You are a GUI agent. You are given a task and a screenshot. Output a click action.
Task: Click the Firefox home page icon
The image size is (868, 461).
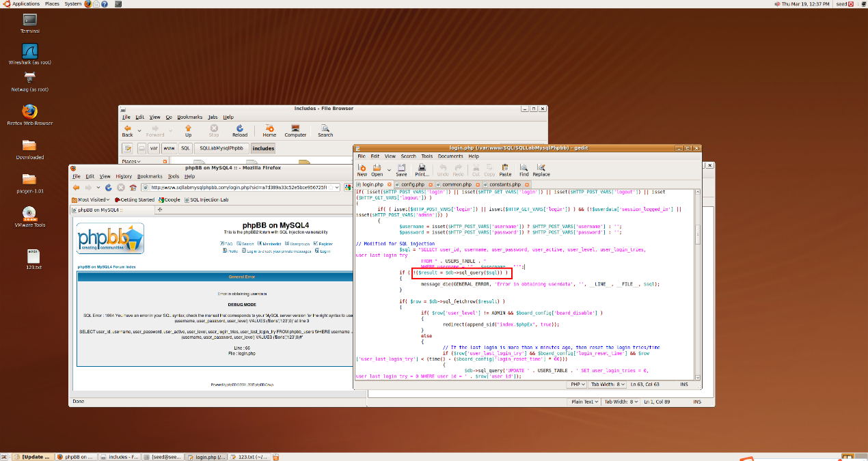(x=133, y=188)
